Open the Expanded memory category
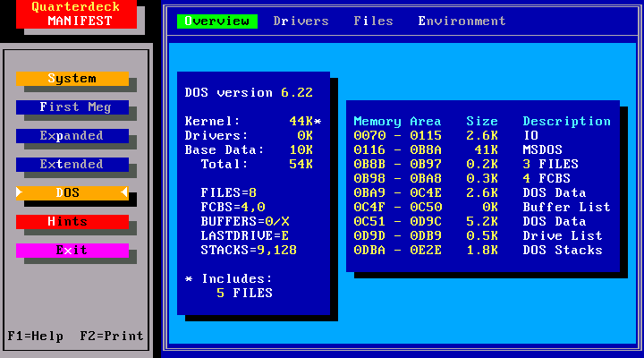This screenshot has height=358, width=644. [x=72, y=136]
